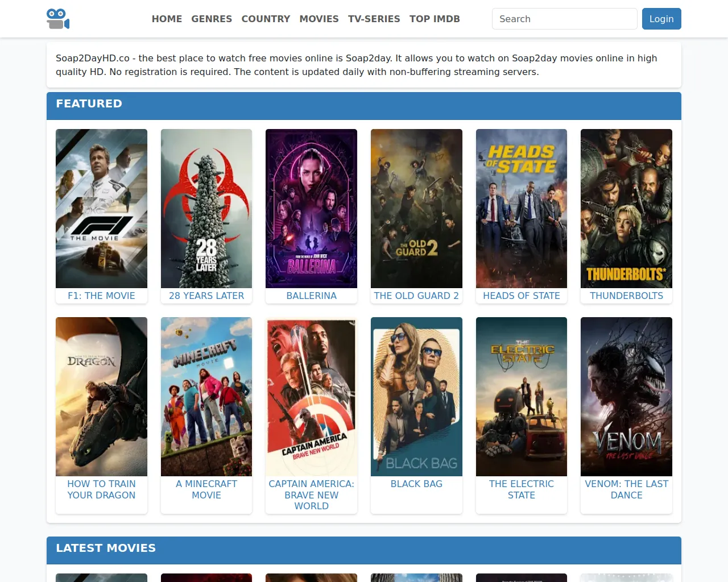This screenshot has height=582, width=728.
Task: Click THE ELECTRIC STATE title link
Action: click(x=522, y=489)
